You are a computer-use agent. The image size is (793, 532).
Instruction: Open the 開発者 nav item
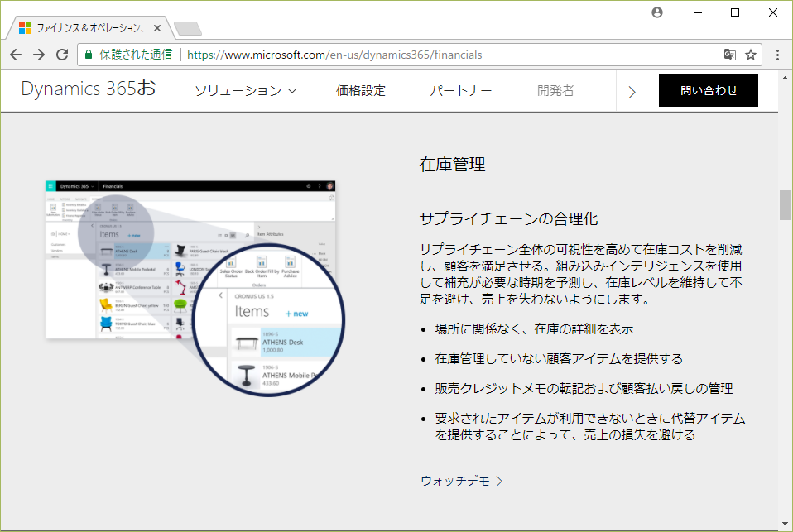[x=555, y=91]
